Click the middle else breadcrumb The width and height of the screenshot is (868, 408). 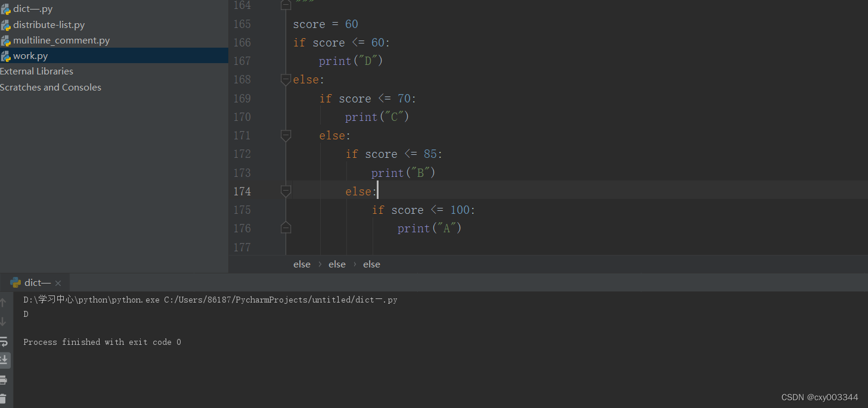[337, 264]
